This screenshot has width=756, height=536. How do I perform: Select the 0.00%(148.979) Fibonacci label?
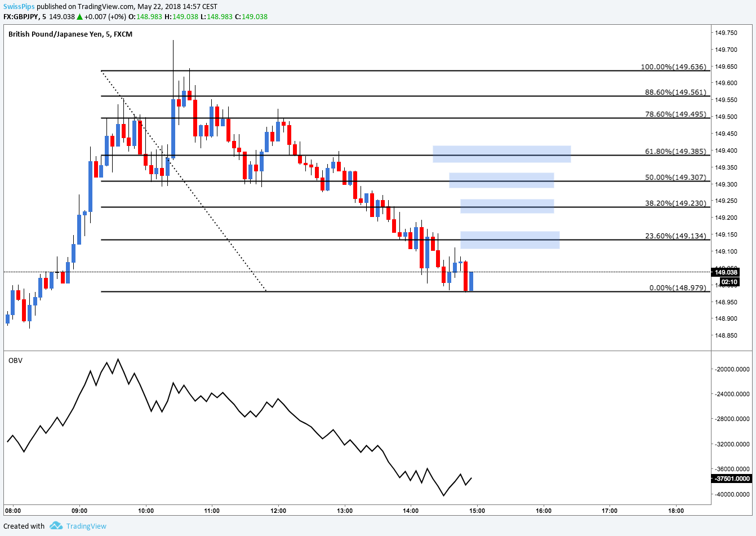[x=678, y=287]
